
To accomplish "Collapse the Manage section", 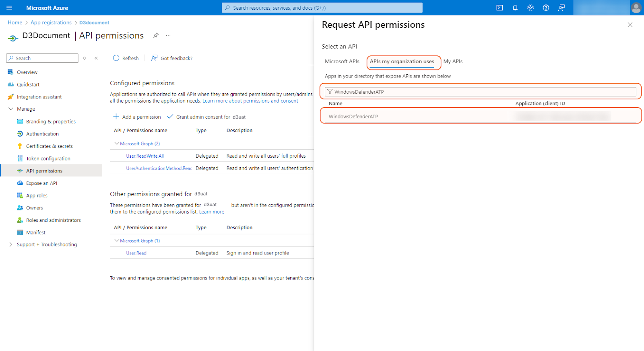I will click(11, 109).
